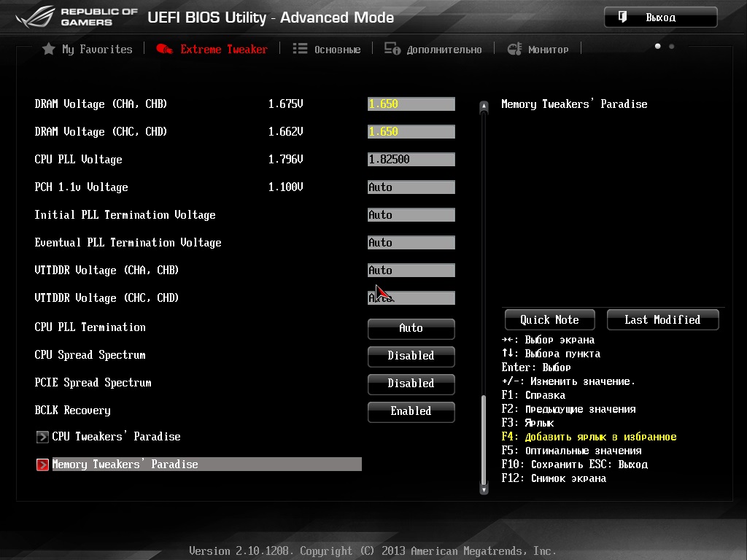Click the help panel description title
The width and height of the screenshot is (747, 560).
(575, 104)
